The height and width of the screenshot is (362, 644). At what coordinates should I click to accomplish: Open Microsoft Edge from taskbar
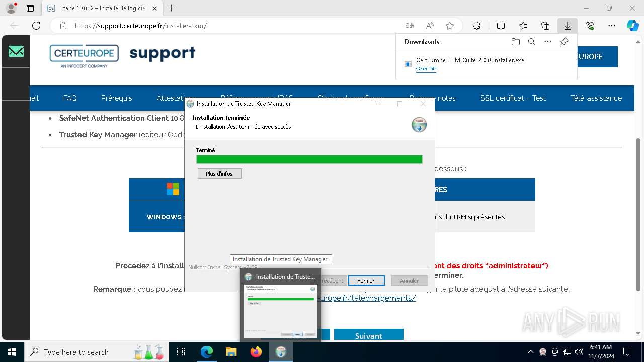[207, 352]
